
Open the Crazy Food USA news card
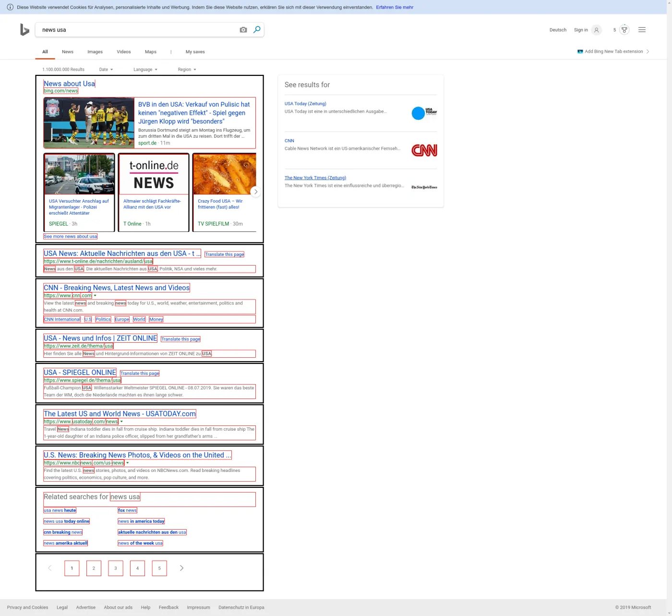[224, 192]
